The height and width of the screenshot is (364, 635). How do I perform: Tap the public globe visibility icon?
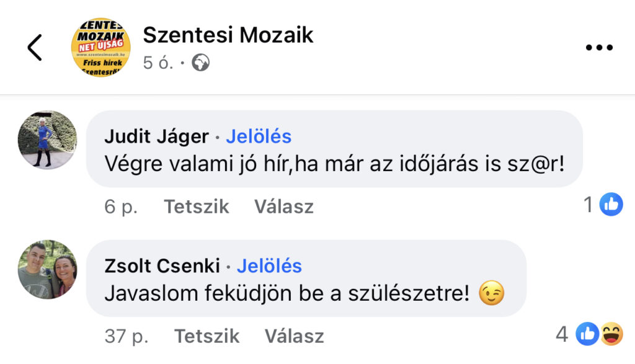pos(200,63)
